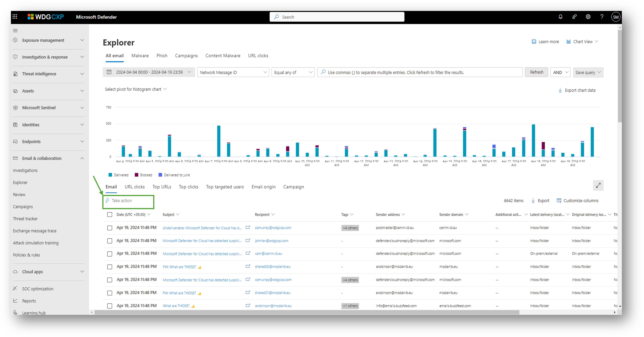The width and height of the screenshot is (644, 337).
Task: Click the Delivered legend color swatch
Action: 110,175
